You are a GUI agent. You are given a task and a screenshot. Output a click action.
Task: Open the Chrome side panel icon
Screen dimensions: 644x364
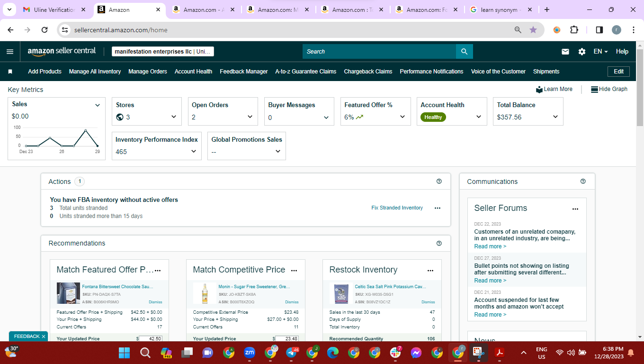click(x=599, y=30)
